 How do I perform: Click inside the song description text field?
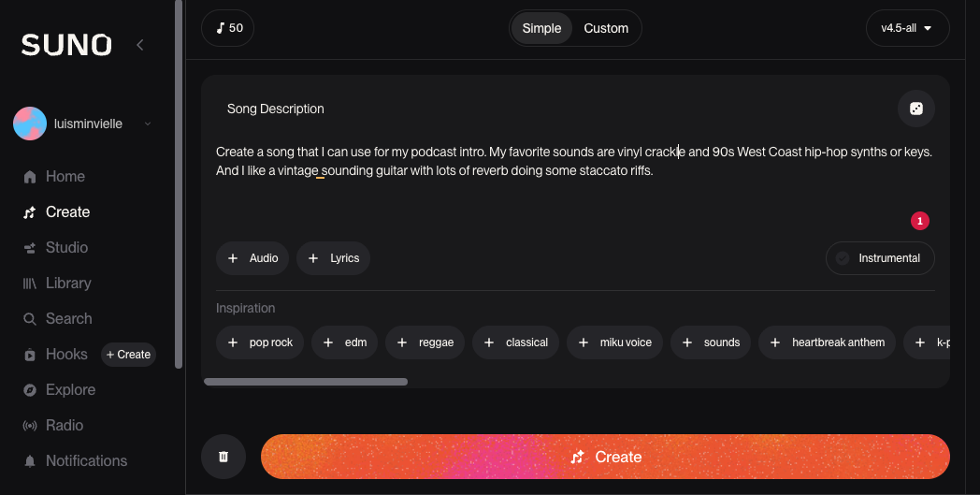click(x=561, y=187)
